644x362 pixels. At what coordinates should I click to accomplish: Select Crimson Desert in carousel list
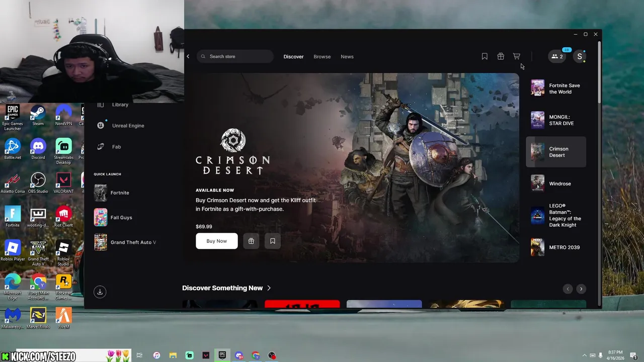[556, 152]
